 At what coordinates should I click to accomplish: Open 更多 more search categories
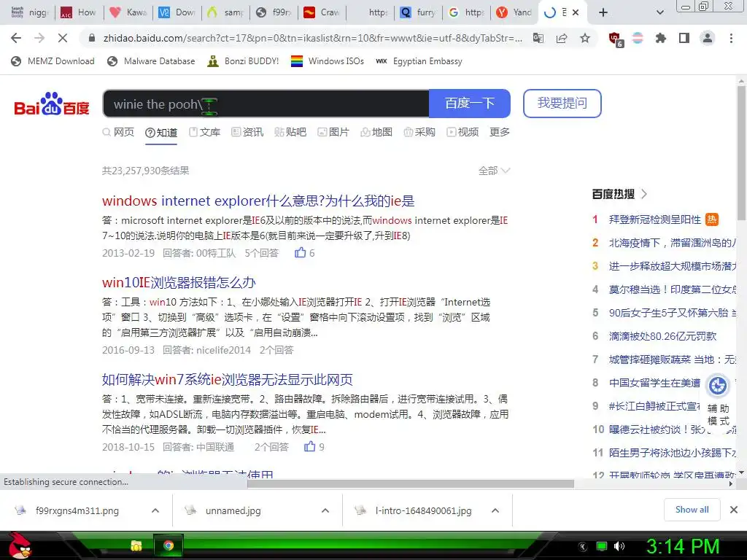[x=499, y=132]
